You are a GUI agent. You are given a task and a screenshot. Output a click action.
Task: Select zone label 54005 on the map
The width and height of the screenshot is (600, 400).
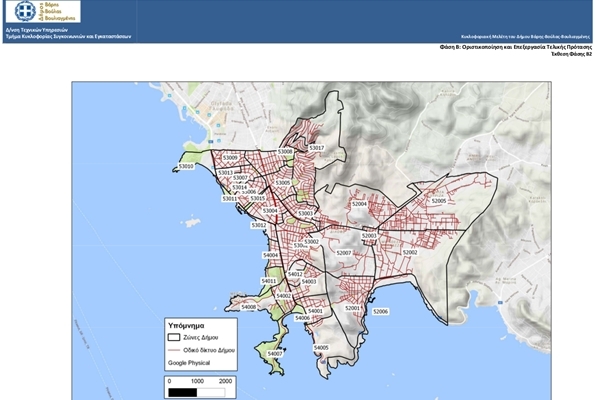pyautogui.click(x=321, y=347)
